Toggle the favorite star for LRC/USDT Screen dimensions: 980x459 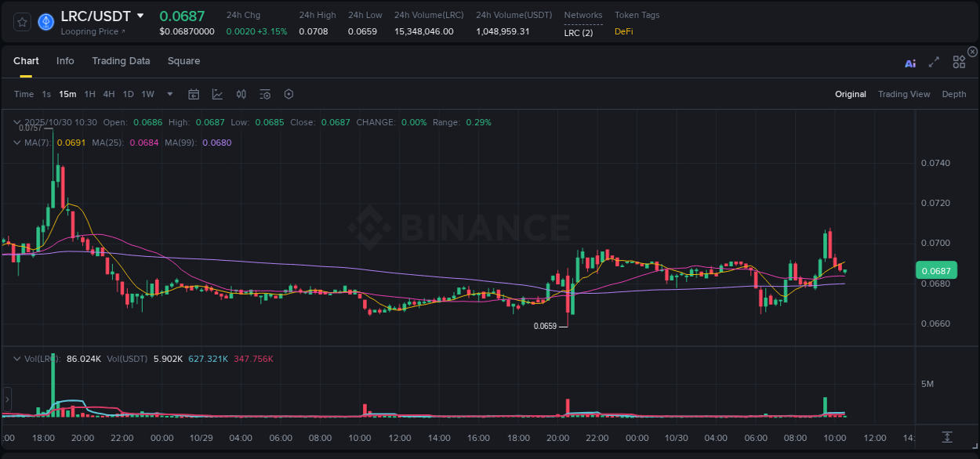(x=21, y=22)
